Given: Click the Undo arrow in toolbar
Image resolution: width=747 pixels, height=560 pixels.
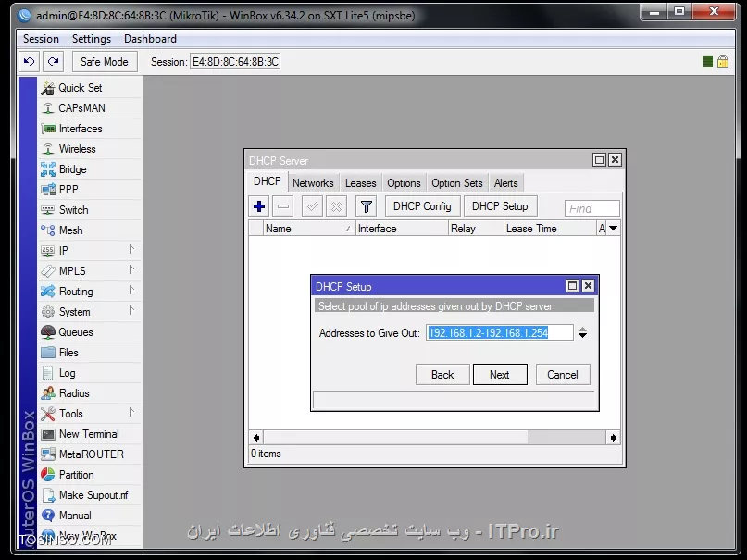Looking at the screenshot, I should pyautogui.click(x=29, y=61).
